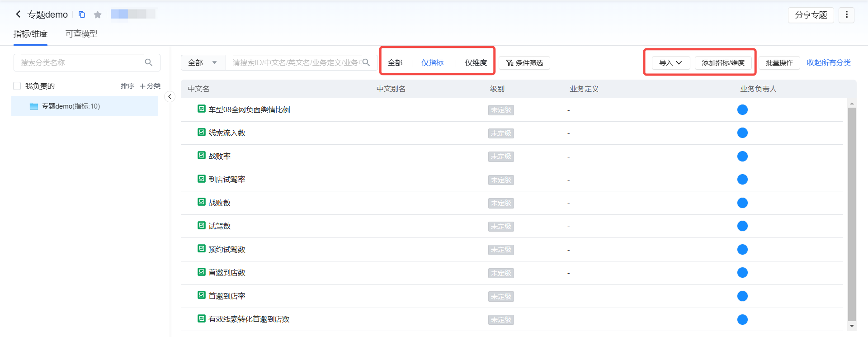Open the 条件筛选 filter button
868x337 pixels.
point(524,62)
